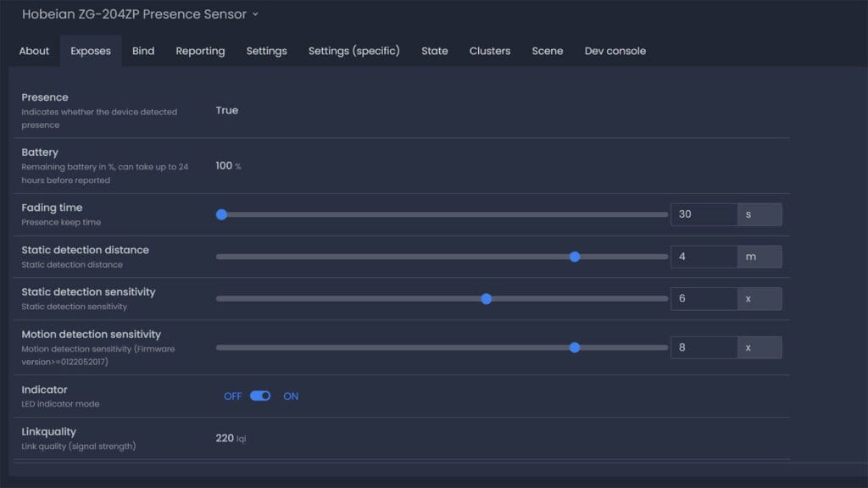Screen dimensions: 868x488
Task: Open the Bind tab
Action: click(143, 51)
